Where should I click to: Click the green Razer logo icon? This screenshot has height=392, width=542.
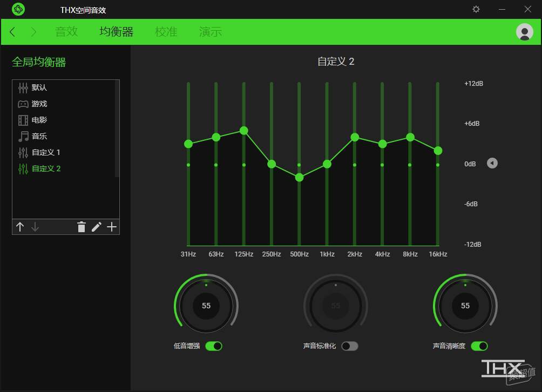click(x=18, y=9)
